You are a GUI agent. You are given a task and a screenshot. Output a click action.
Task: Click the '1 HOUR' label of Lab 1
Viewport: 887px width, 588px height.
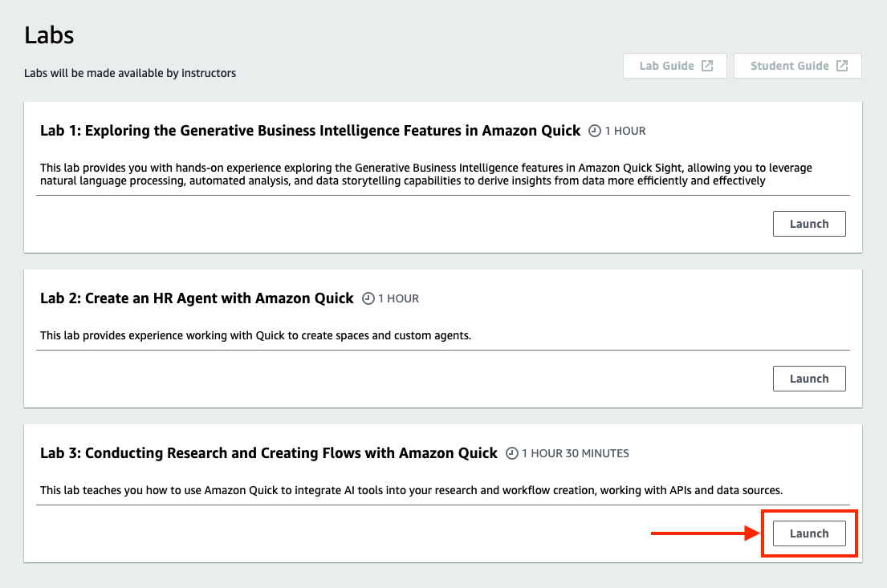(x=625, y=131)
